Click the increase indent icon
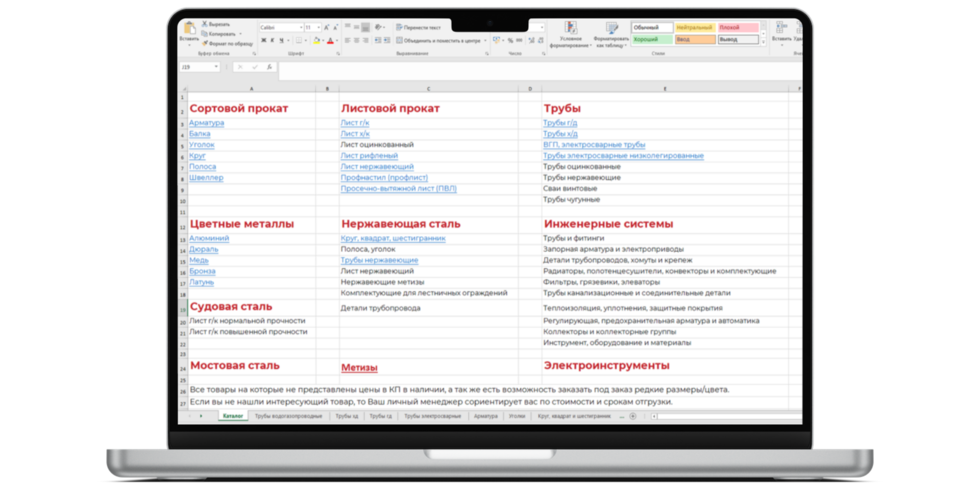Screen dimensions: 980x490 [x=387, y=40]
